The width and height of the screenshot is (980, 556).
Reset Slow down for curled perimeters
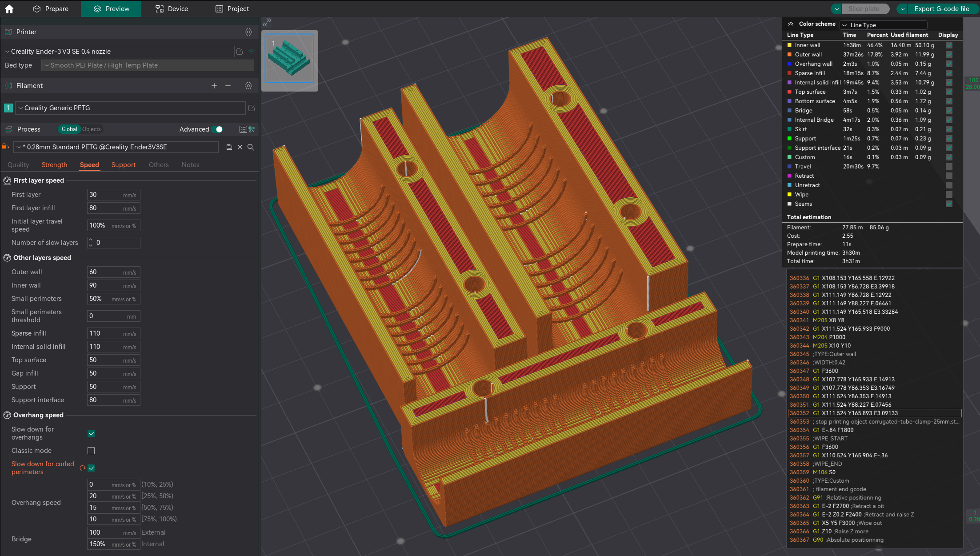82,468
